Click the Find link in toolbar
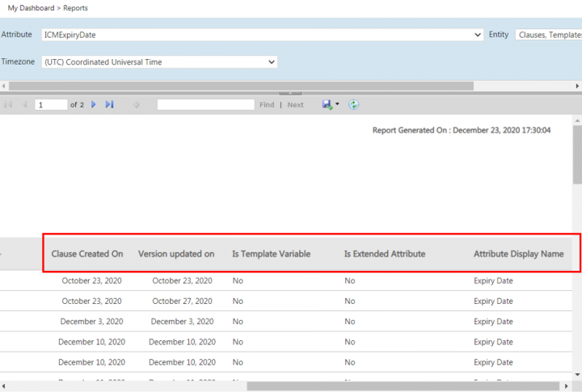This screenshot has width=582, height=392. click(267, 105)
